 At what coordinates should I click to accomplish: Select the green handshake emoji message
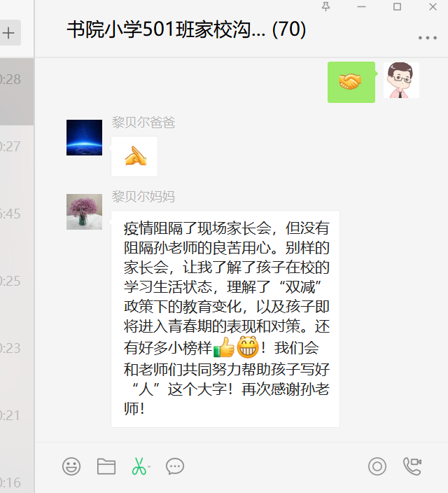[x=351, y=82]
